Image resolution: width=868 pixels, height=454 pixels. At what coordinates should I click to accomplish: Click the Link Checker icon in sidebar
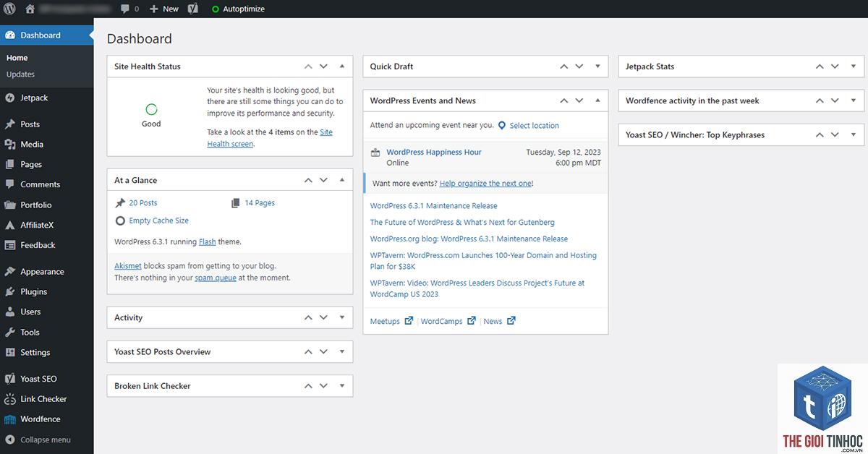pos(9,399)
